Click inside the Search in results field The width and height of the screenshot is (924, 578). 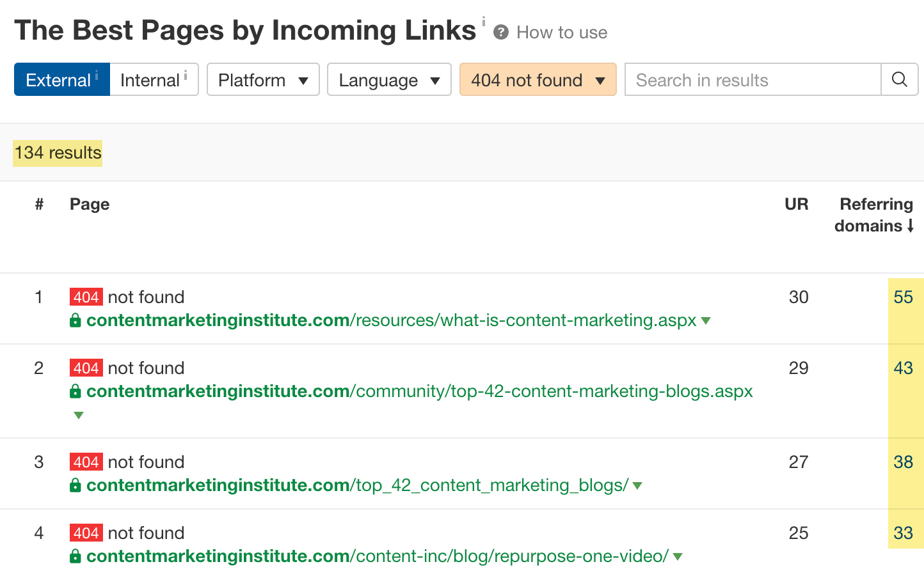(x=736, y=79)
